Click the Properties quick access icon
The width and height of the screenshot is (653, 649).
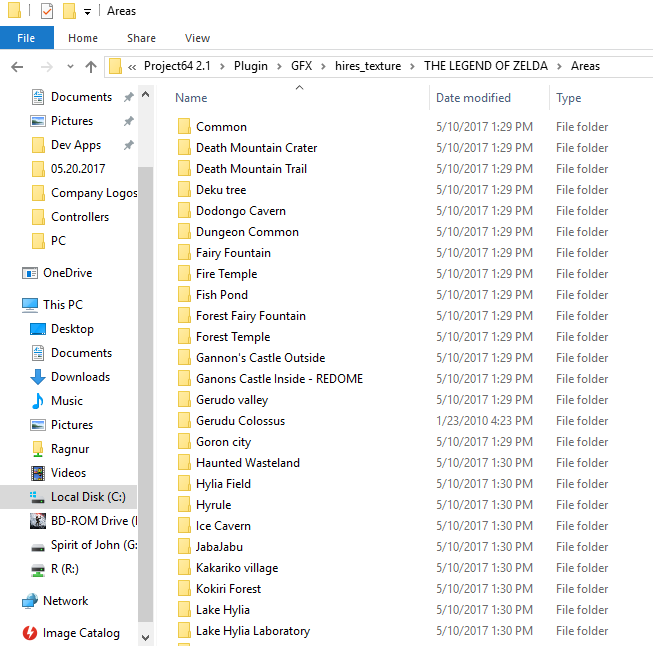click(47, 11)
